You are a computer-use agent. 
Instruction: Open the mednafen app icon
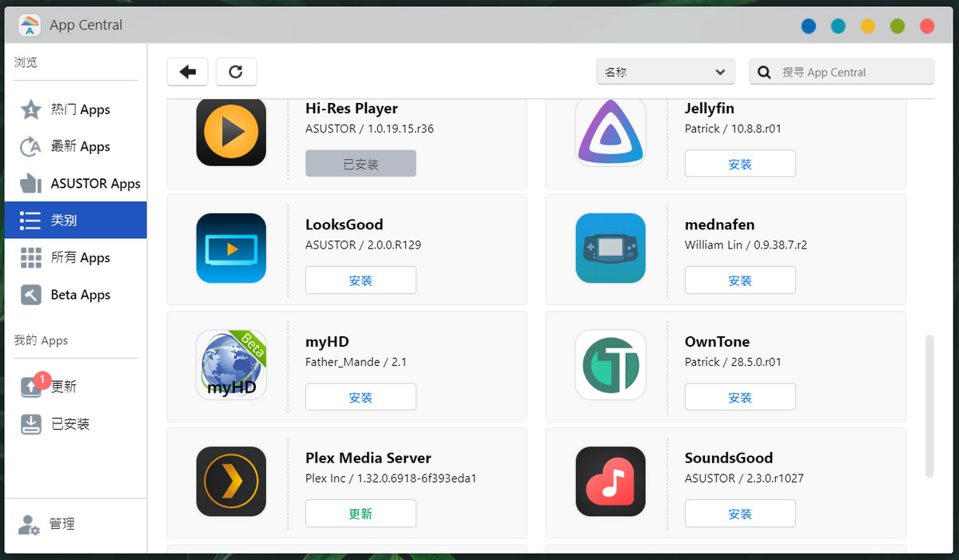pos(611,248)
